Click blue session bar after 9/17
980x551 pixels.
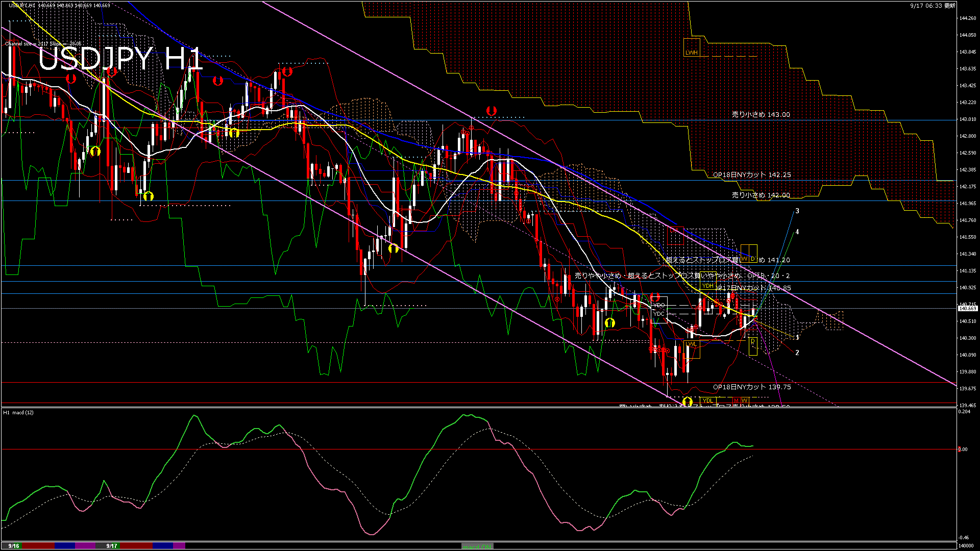163,546
